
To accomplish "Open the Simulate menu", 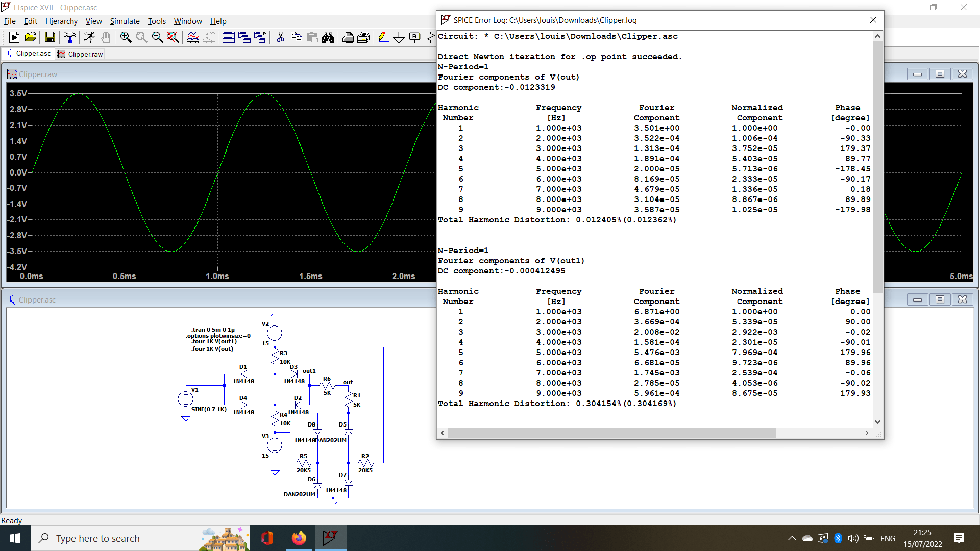I will click(125, 21).
